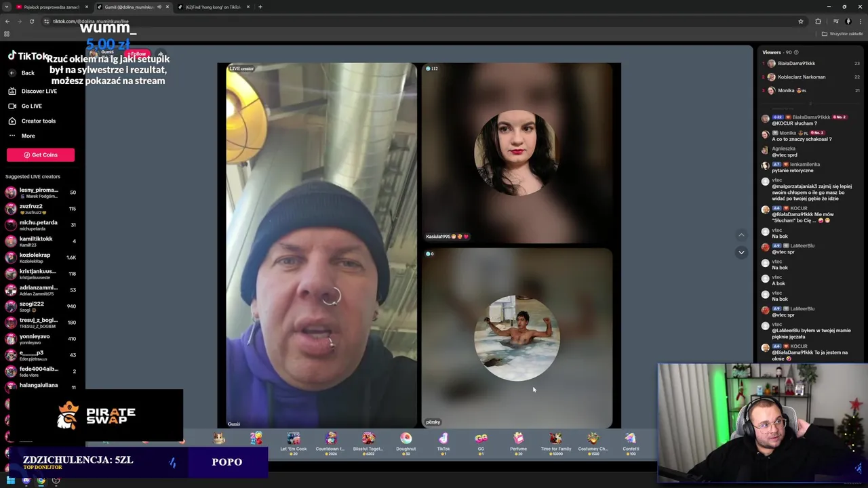Open suggested creator kamiltiktokk
868x488 pixels.
pos(41,241)
